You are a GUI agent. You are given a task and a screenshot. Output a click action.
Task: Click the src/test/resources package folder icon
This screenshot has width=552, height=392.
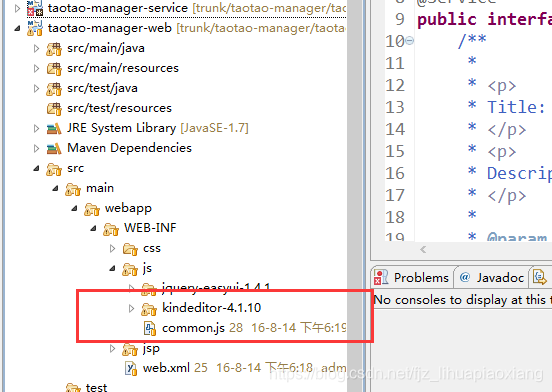(x=54, y=109)
